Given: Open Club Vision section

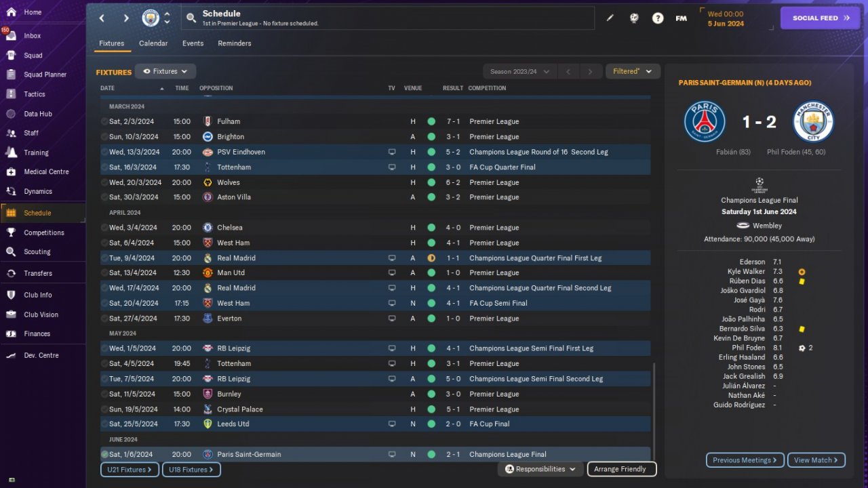Looking at the screenshot, I should pos(41,314).
